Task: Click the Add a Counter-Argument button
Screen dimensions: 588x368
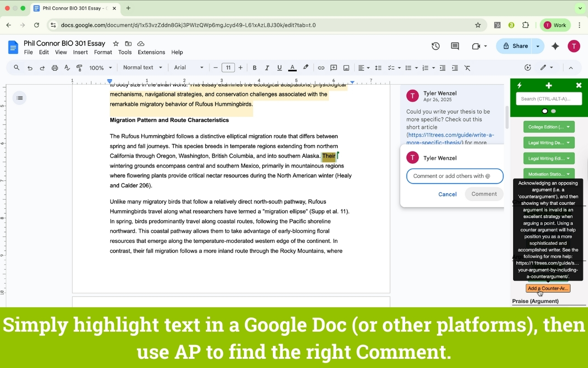Action: (x=548, y=288)
